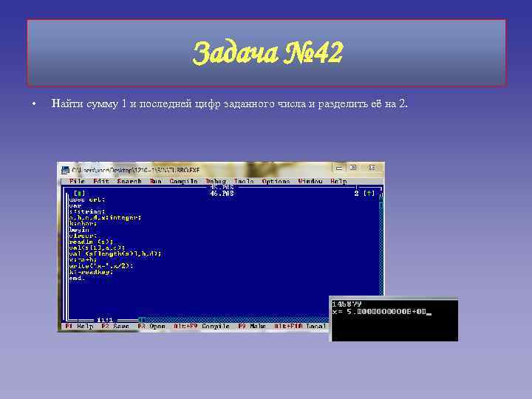Click F9 Make in status bar

click(252, 327)
